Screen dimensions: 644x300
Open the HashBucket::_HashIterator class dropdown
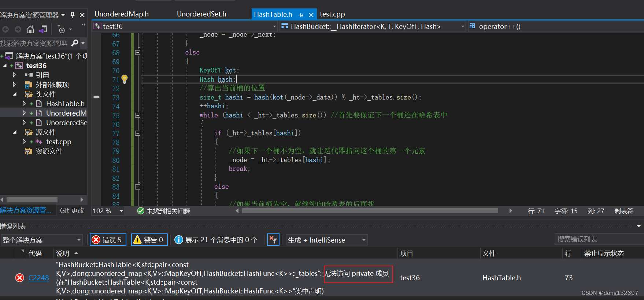tap(463, 26)
